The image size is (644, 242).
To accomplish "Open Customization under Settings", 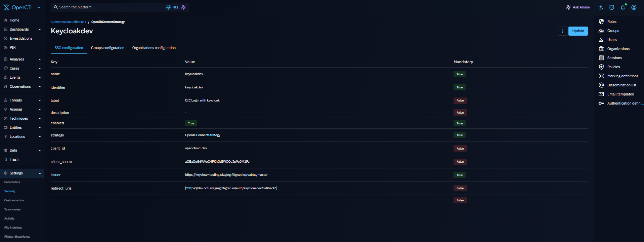I will pyautogui.click(x=14, y=200).
